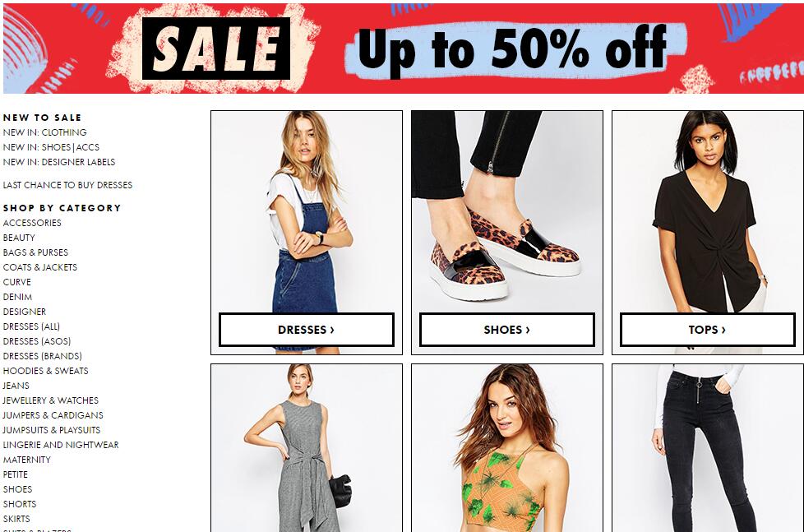Select Bags & Purses category

(x=35, y=252)
